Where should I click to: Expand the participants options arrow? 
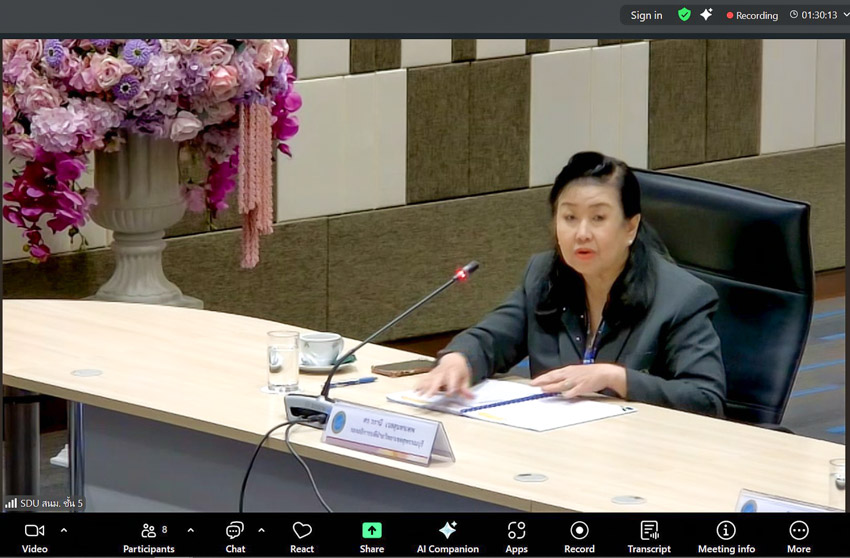coord(190,530)
